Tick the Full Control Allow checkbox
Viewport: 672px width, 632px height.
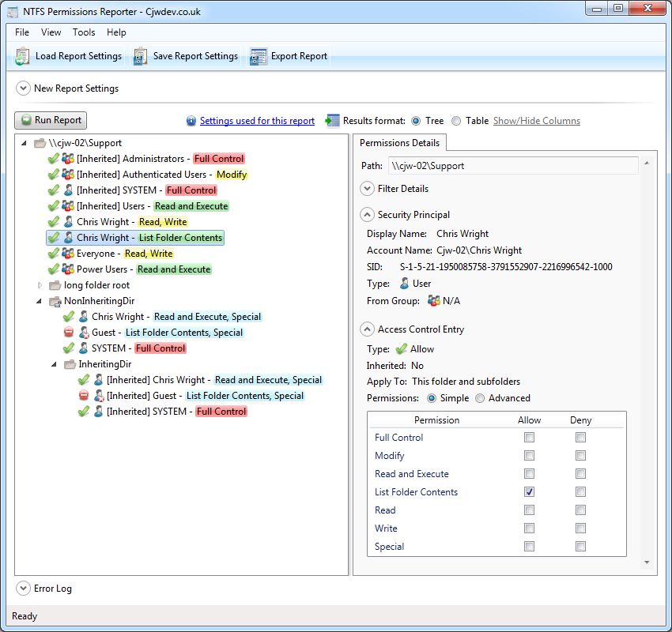point(529,438)
